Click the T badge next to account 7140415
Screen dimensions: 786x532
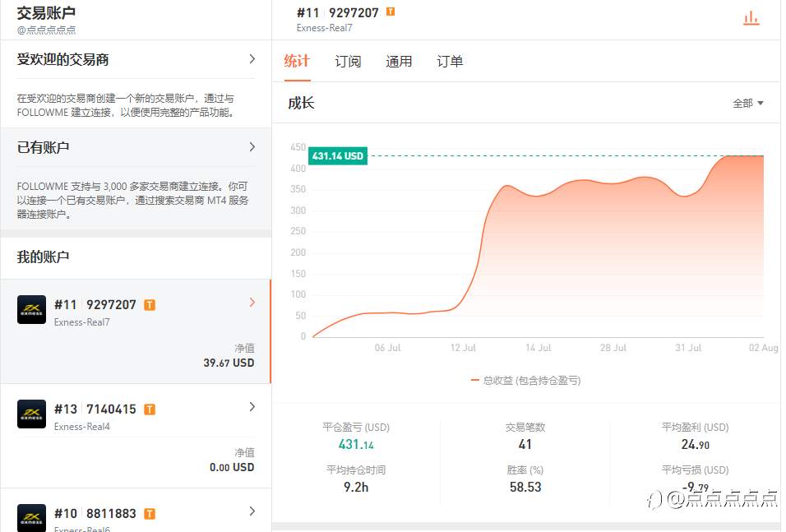pos(150,409)
